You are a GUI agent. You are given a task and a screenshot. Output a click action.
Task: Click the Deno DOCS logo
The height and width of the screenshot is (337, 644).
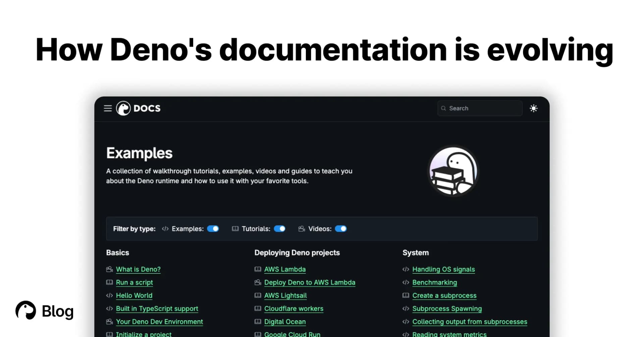click(x=138, y=108)
